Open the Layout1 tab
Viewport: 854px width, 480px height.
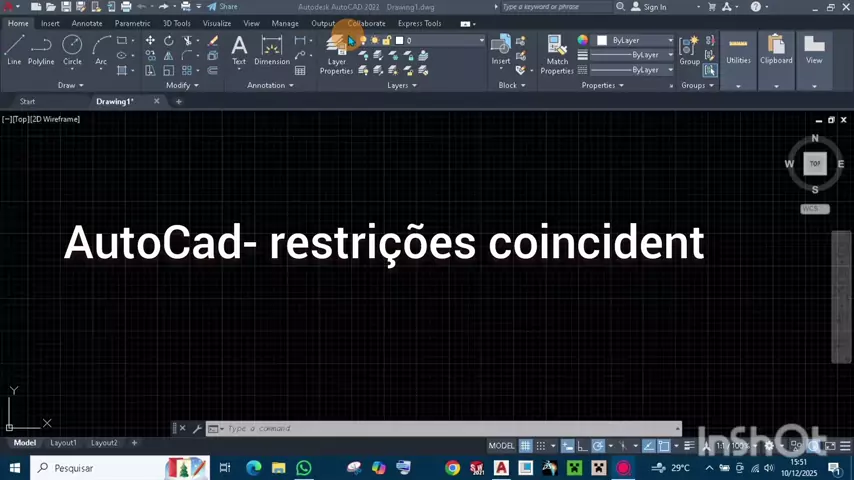click(x=63, y=443)
